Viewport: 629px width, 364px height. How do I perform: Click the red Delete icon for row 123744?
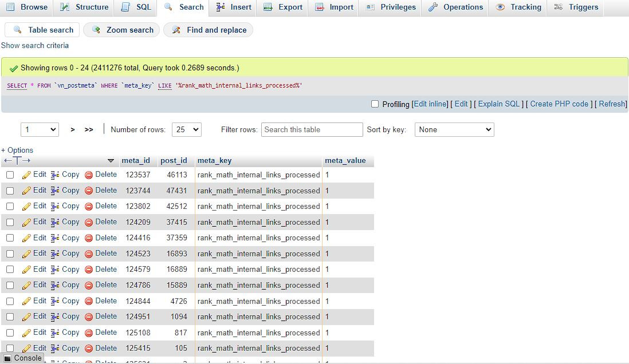(x=89, y=191)
